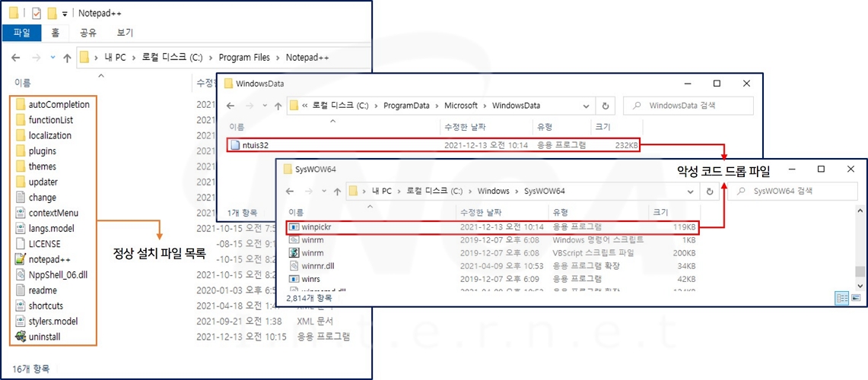Open quick access toolbar dropdown in Notepad++ window
The width and height of the screenshot is (868, 380).
pos(65,13)
